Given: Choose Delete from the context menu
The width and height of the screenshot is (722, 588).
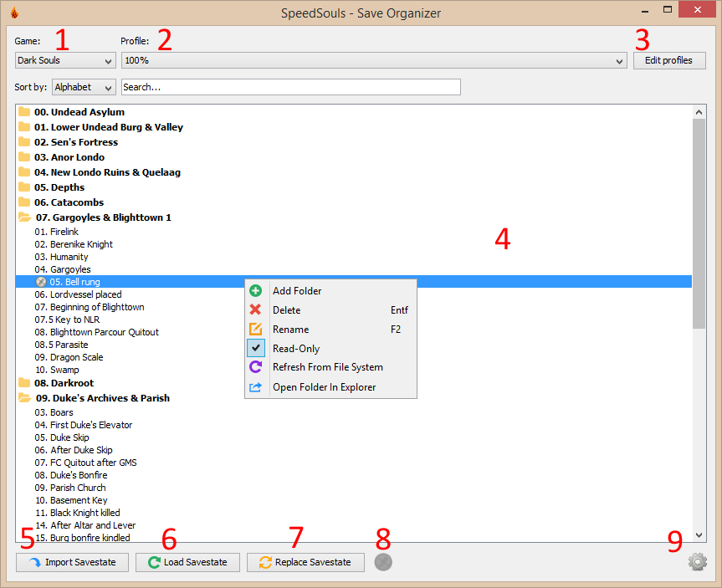Looking at the screenshot, I should (x=287, y=310).
